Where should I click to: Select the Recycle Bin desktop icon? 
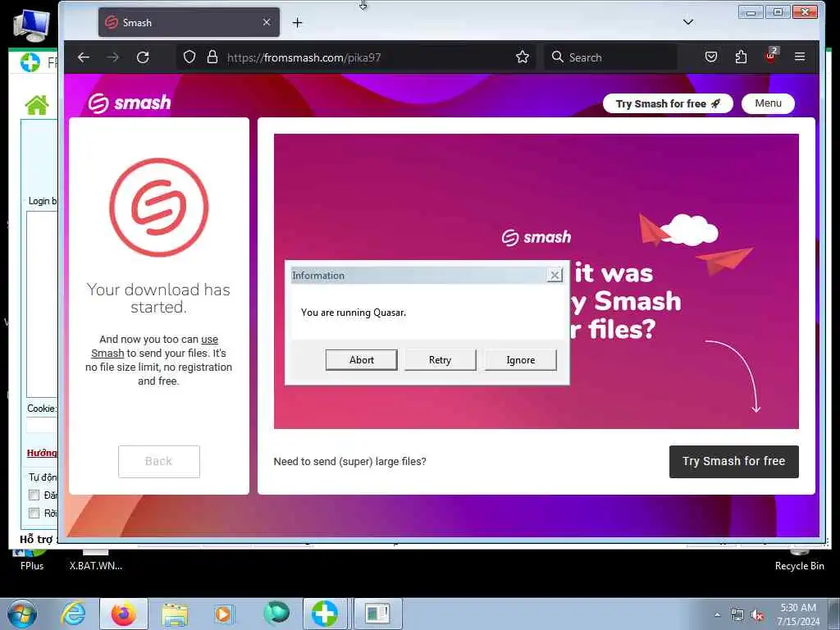click(799, 560)
